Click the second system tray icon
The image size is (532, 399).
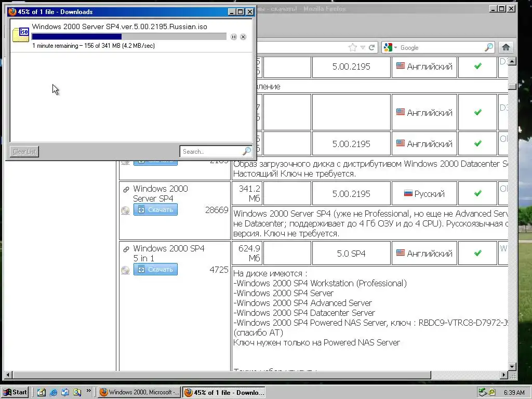[x=492, y=392]
